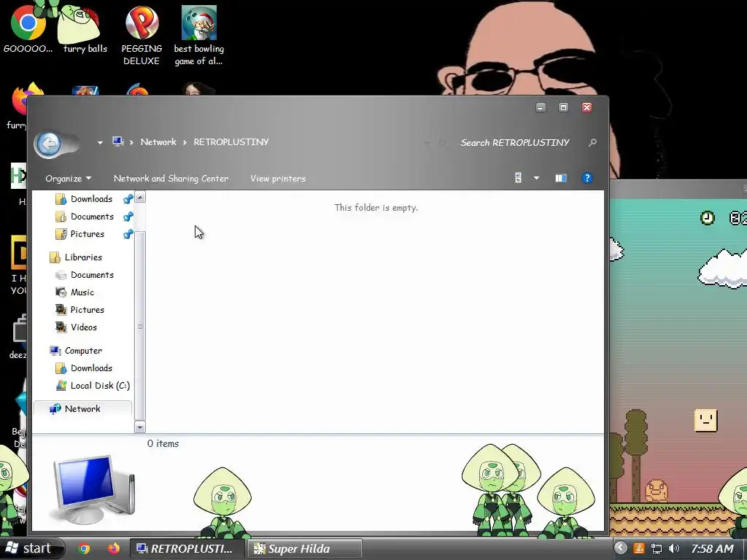Click the pin icon beside Documents

pyautogui.click(x=128, y=217)
